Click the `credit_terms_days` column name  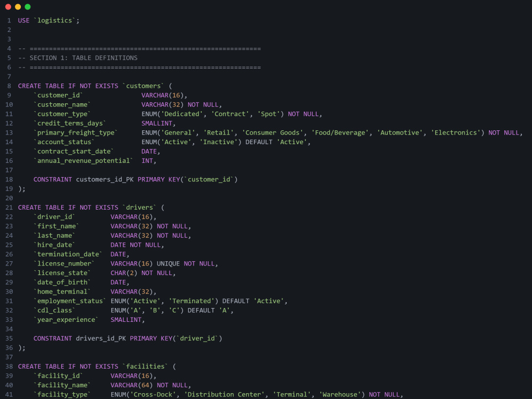pyautogui.click(x=70, y=123)
